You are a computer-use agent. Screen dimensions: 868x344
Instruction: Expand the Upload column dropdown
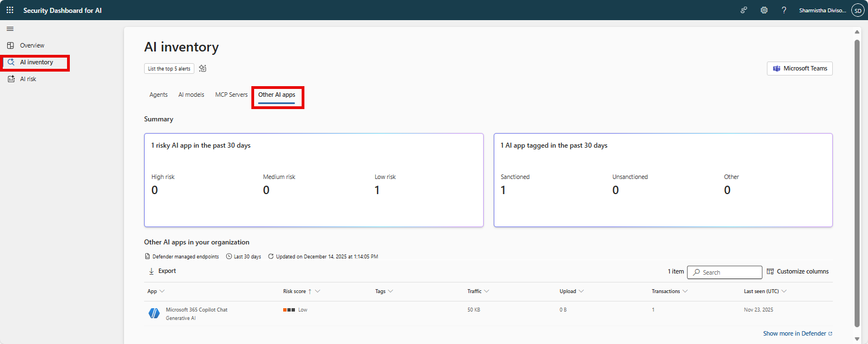pos(581,291)
